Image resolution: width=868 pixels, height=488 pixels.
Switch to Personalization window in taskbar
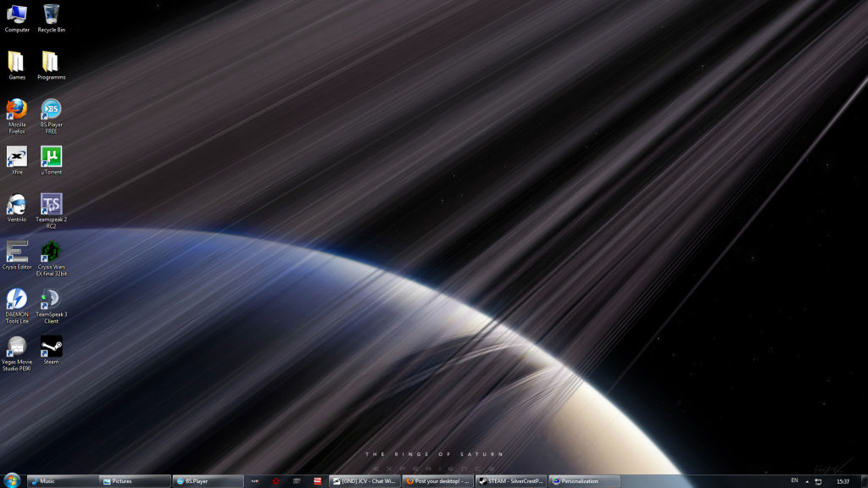583,481
